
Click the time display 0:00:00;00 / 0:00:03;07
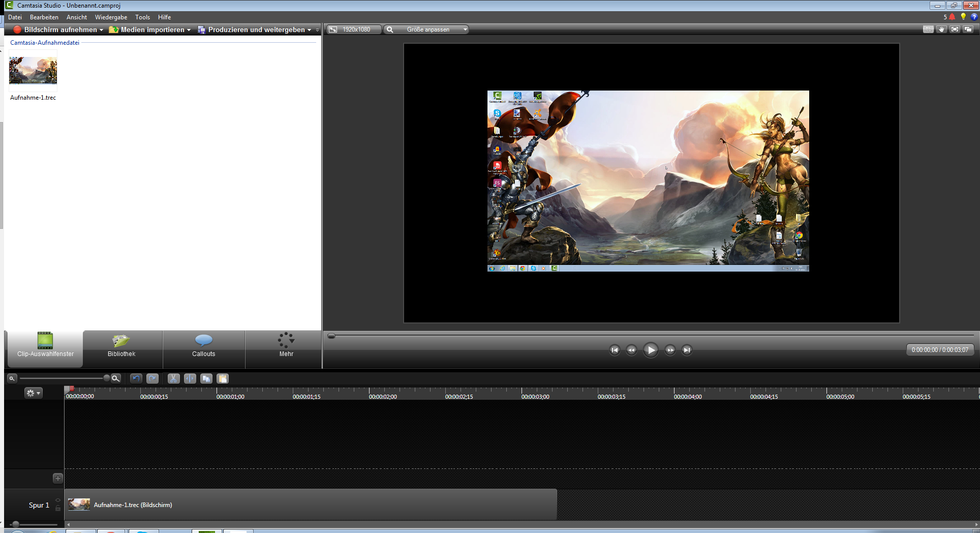pos(940,350)
